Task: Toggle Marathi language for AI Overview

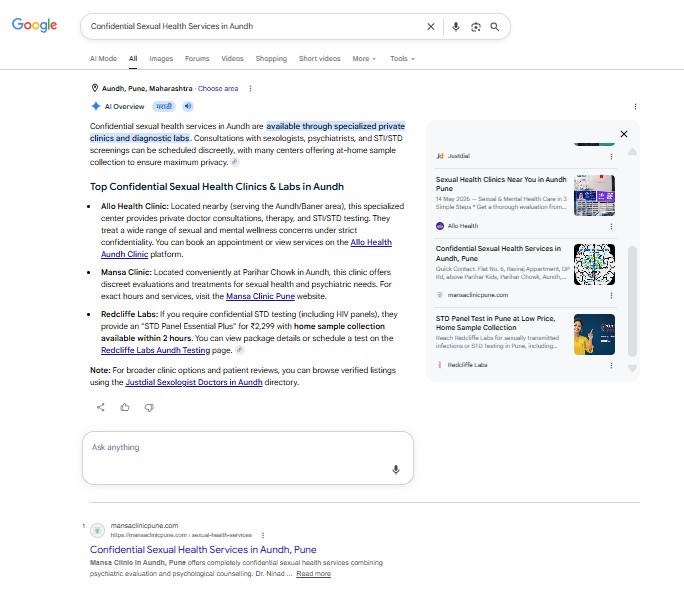Action: click(164, 106)
